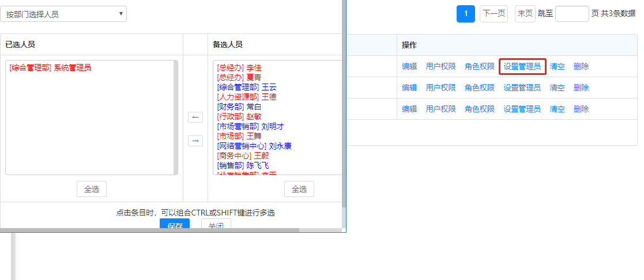Viewport: 644px width, 280px height.
Task: Open 用户权限 in the first row
Action: tap(440, 66)
